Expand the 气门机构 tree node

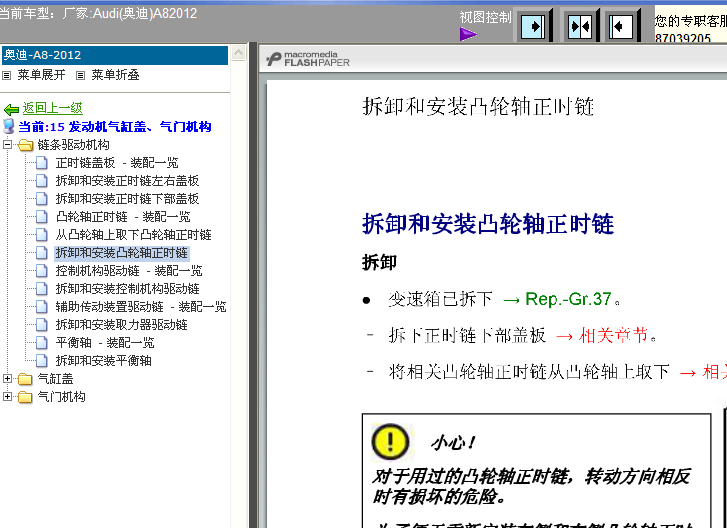pos(8,397)
